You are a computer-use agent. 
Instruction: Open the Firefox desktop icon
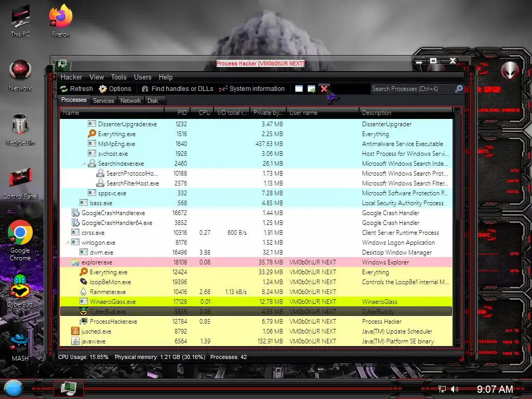coord(60,20)
